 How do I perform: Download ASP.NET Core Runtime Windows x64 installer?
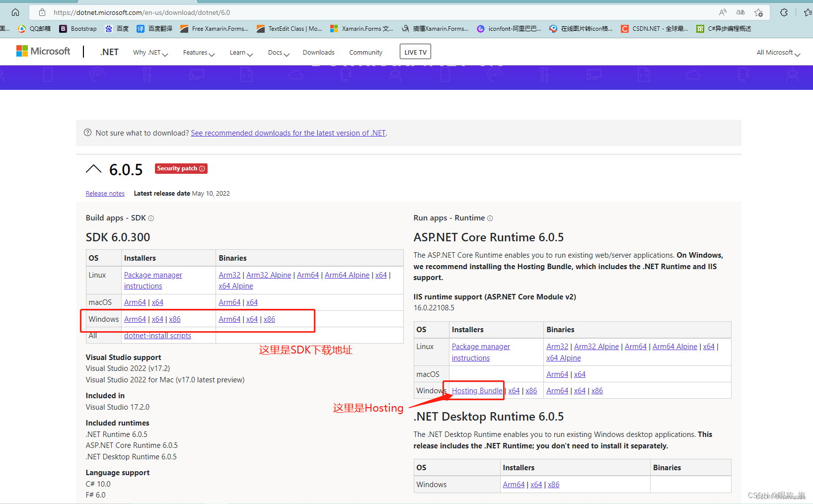tap(514, 391)
